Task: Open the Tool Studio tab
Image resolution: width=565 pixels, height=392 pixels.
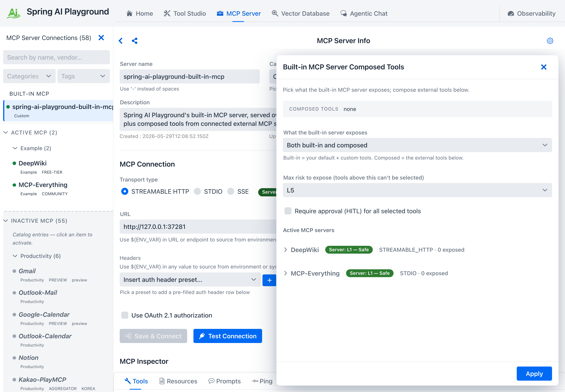Action: tap(185, 14)
